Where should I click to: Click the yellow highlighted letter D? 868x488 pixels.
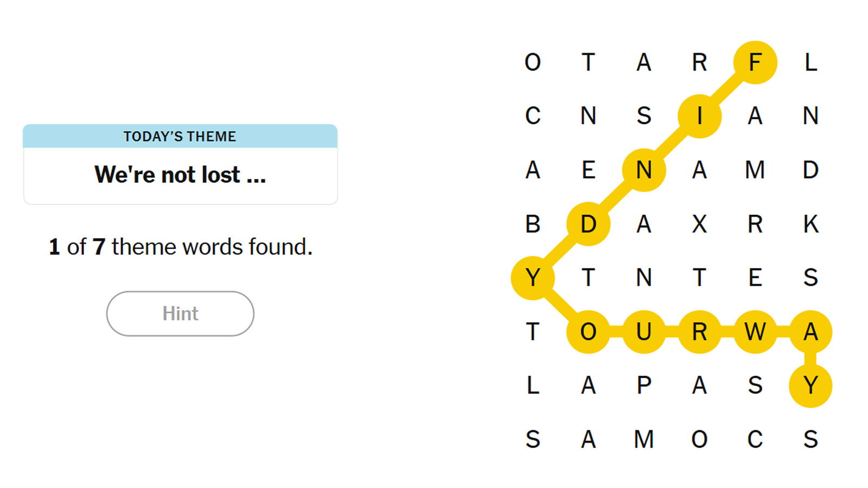[588, 224]
